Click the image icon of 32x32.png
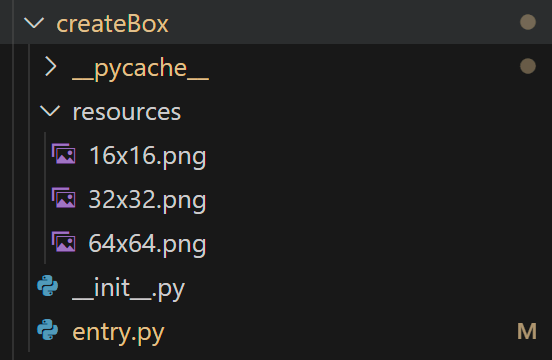 pos(64,198)
